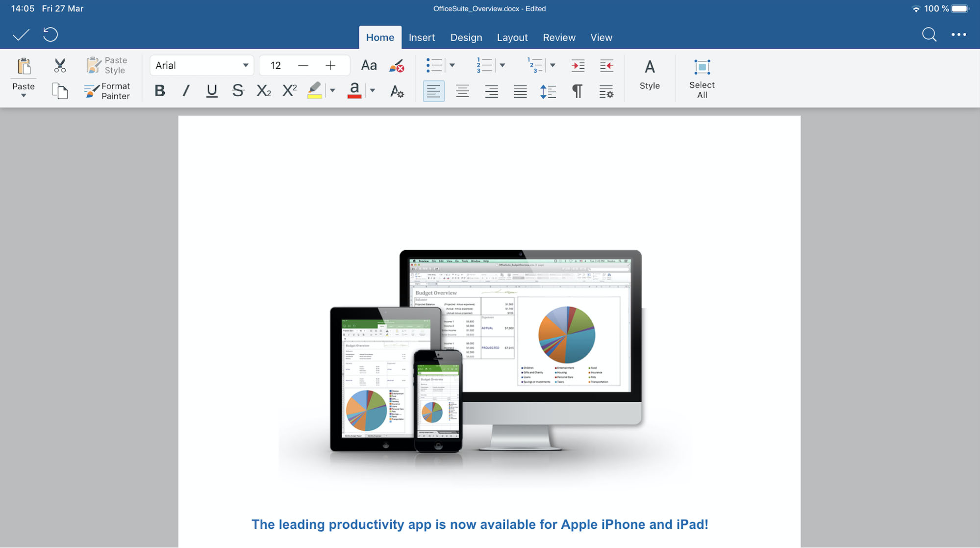This screenshot has width=980, height=548.
Task: Expand the font color options
Action: pos(373,91)
